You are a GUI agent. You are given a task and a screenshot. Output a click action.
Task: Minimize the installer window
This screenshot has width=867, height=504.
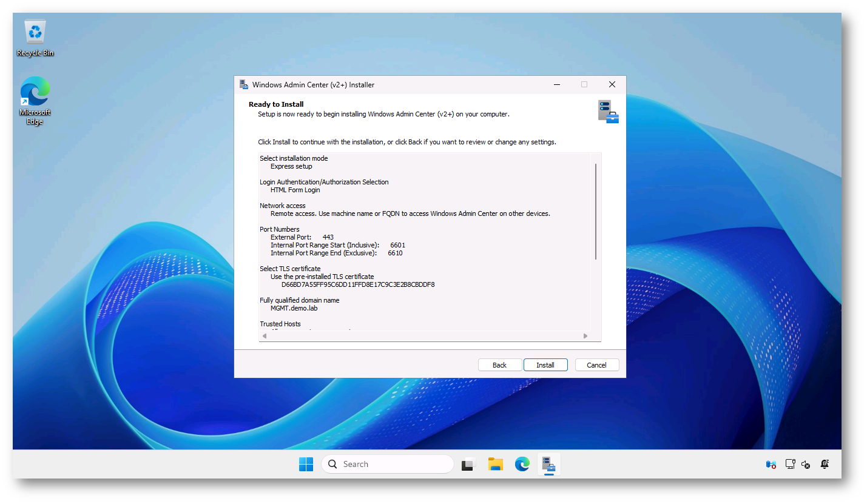click(x=556, y=85)
